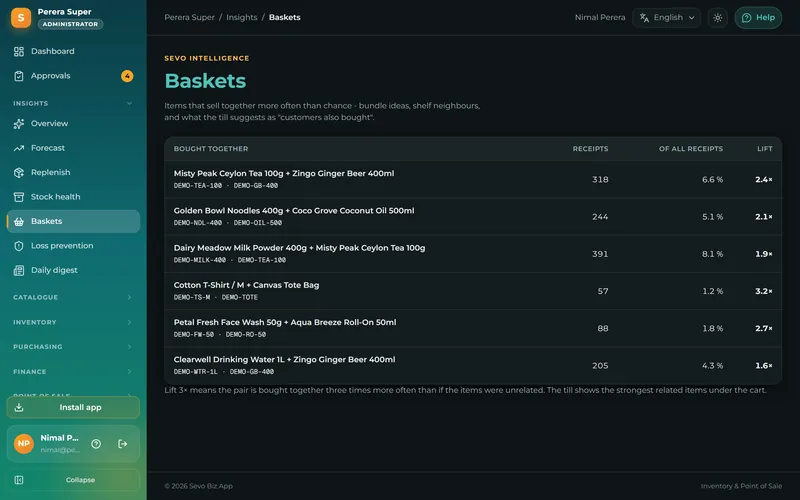
Task: Open the Forecast page
Action: [x=73, y=148]
